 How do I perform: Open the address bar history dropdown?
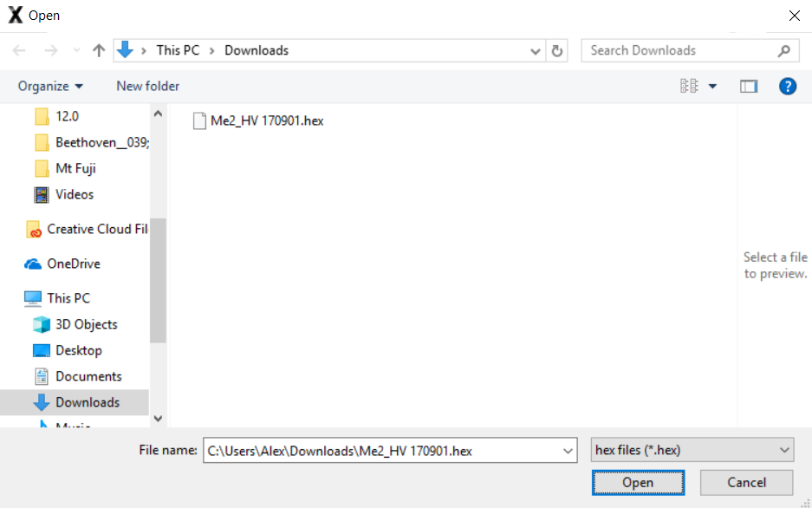pos(535,51)
